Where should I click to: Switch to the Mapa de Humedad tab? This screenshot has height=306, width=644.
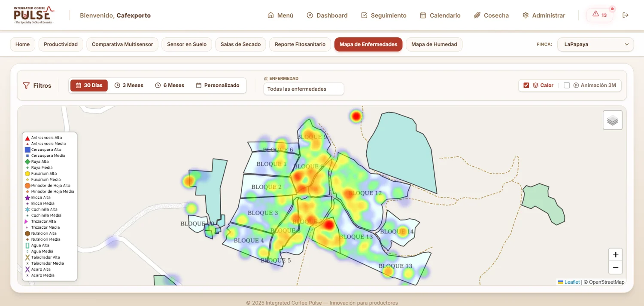point(434,44)
